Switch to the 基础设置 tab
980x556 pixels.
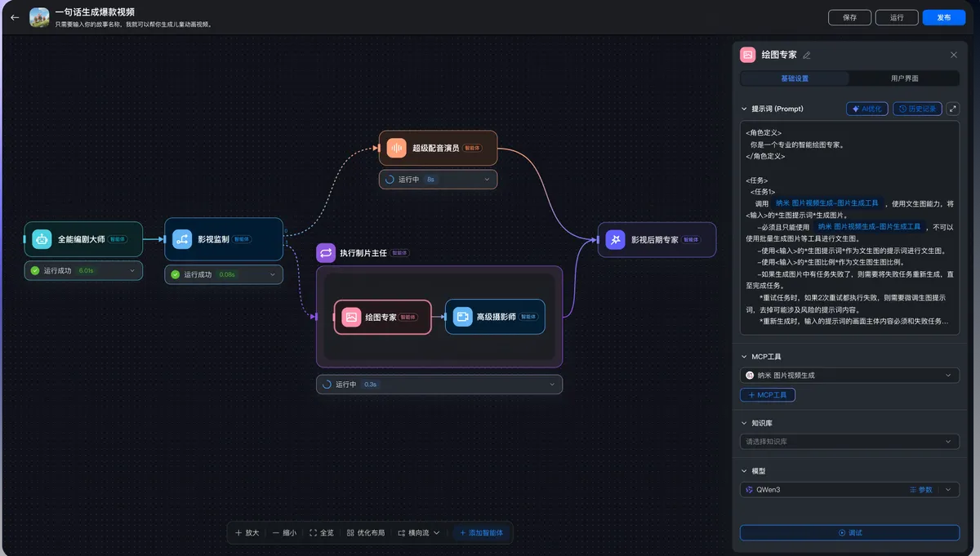795,78
